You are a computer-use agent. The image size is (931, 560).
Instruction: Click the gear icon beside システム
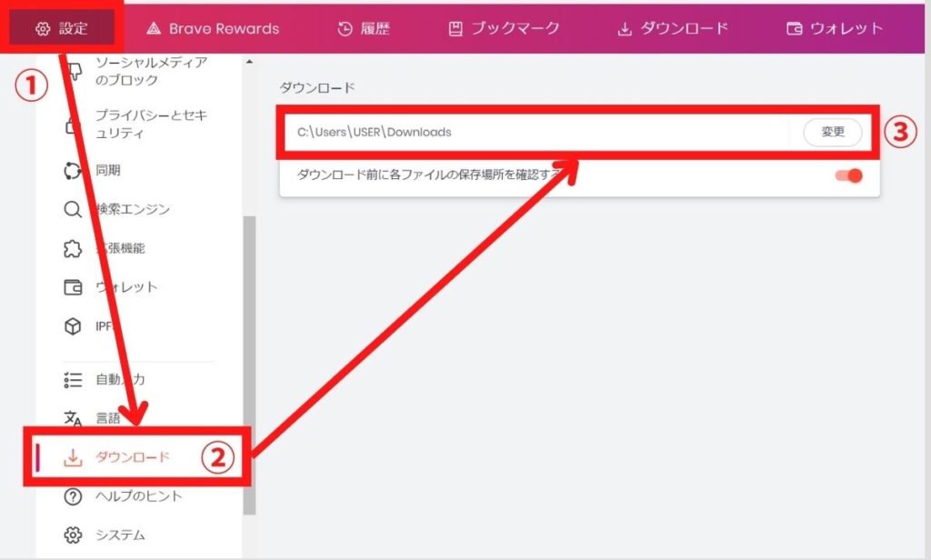tap(73, 535)
